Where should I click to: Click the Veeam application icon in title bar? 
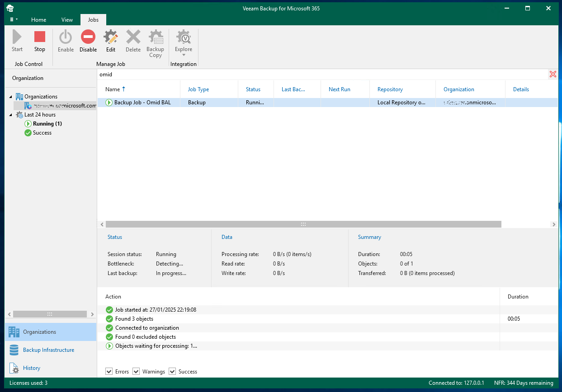tap(10, 8)
